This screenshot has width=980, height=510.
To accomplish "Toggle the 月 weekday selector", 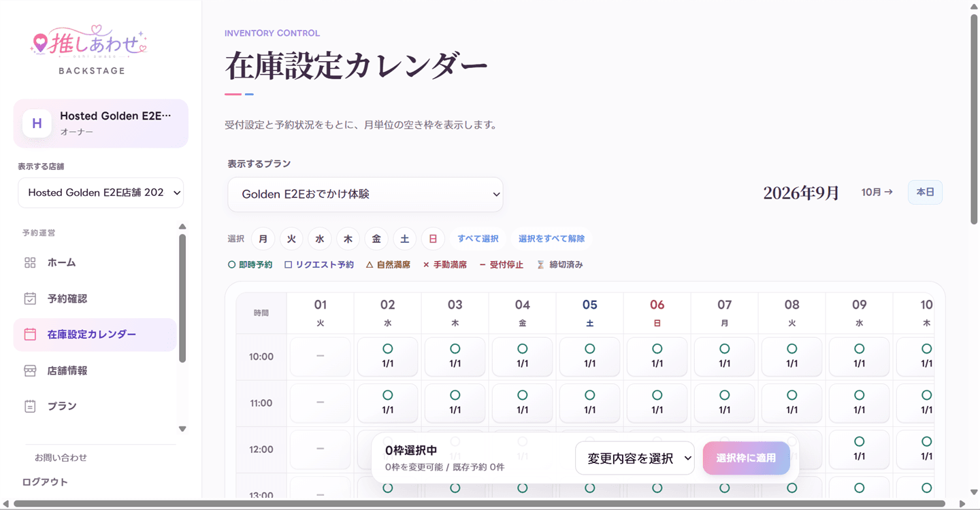I will tap(263, 239).
